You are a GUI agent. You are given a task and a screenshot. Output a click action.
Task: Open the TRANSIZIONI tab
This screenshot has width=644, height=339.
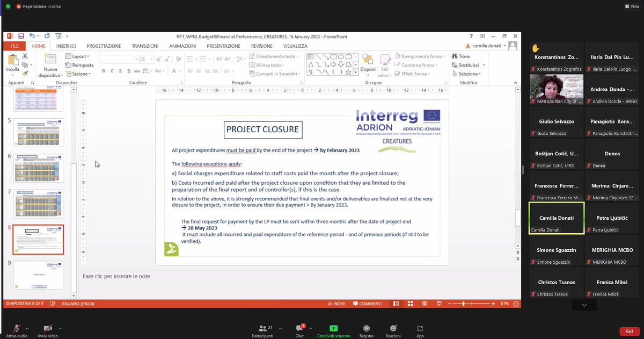coord(145,46)
